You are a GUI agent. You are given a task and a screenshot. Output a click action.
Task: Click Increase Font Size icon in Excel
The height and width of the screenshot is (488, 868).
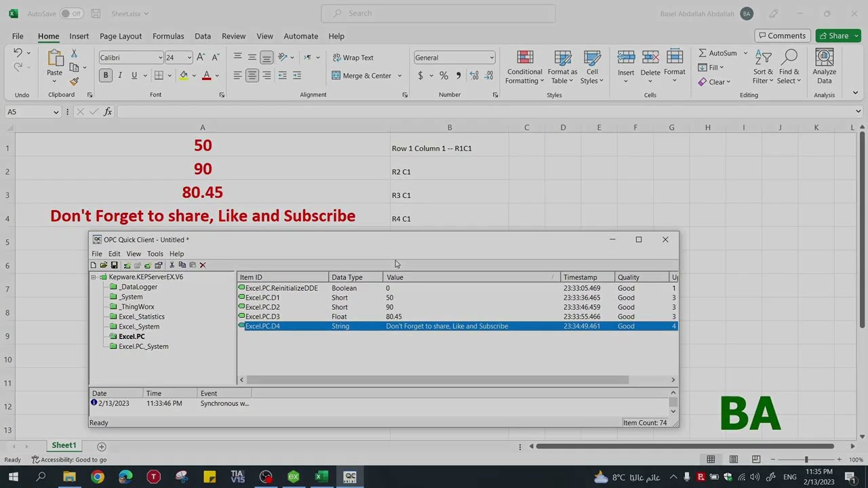click(x=201, y=58)
